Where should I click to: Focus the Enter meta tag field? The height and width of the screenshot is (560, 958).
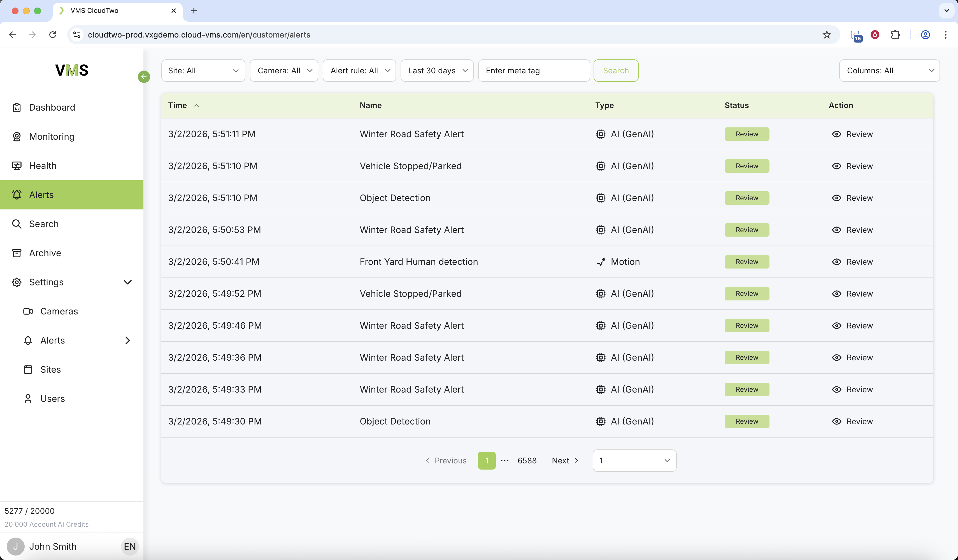coord(533,71)
